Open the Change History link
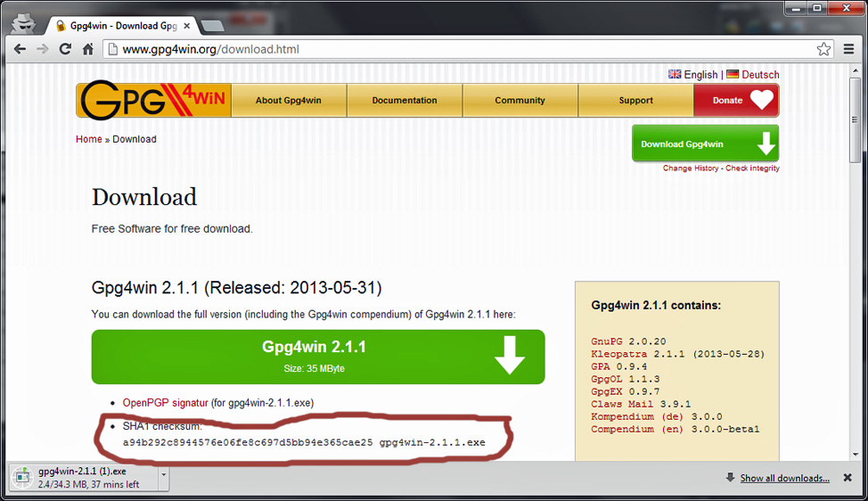 [691, 168]
